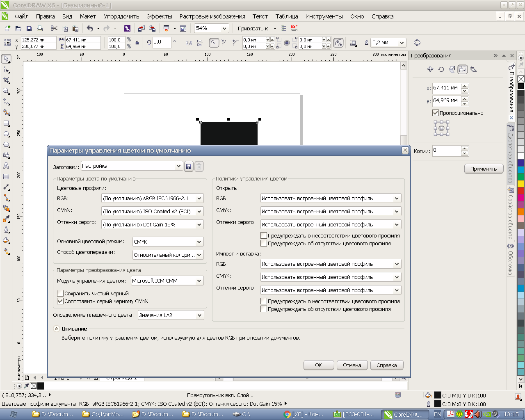Click the Cut scissors icon

[x=54, y=28]
